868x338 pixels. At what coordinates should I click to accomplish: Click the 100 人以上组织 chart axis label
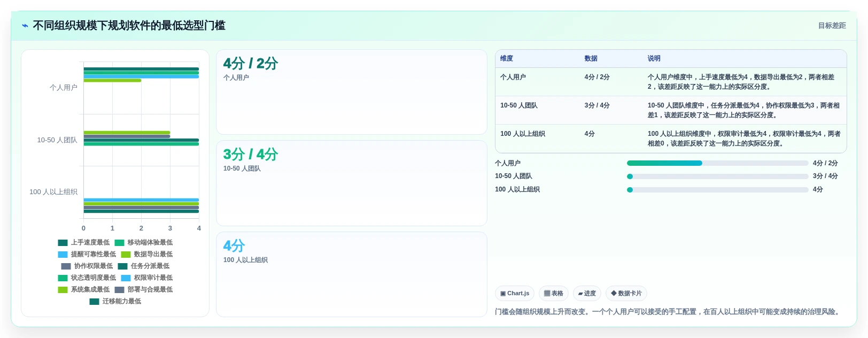[x=53, y=192]
